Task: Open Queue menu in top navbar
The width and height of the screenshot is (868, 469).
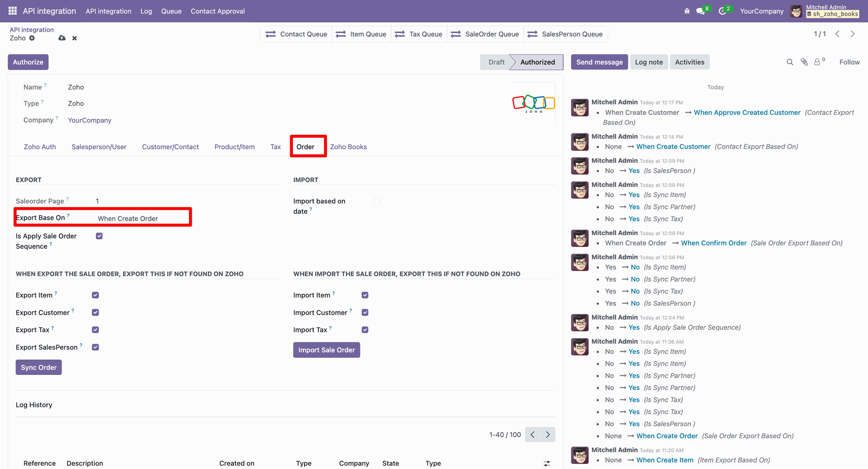Action: pyautogui.click(x=171, y=11)
